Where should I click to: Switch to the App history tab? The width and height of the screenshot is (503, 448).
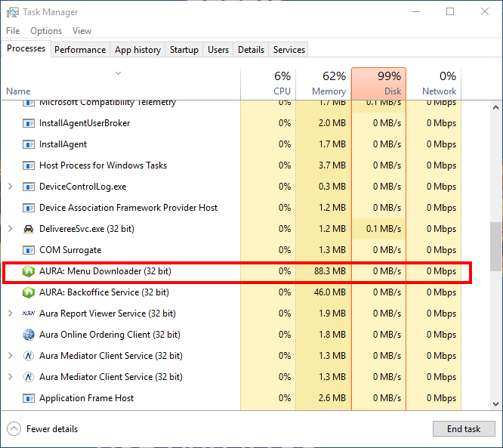point(137,50)
